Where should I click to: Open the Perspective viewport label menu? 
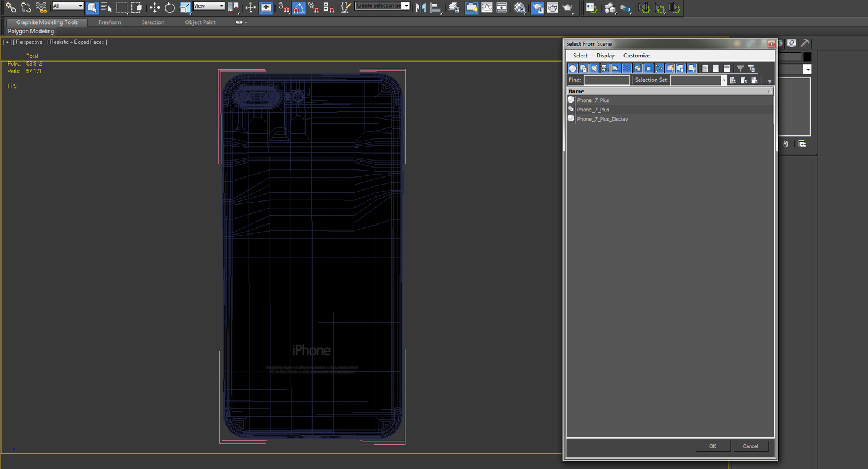pos(29,42)
